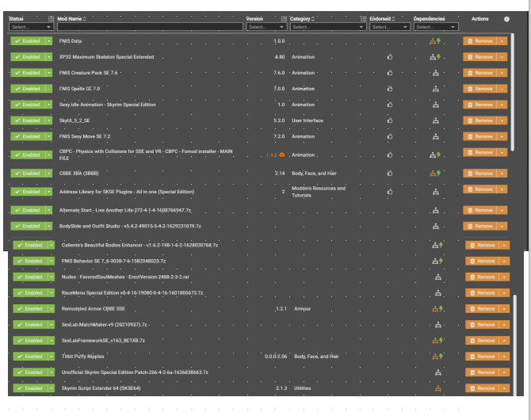The image size is (531, 420).
Task: Open dependencies icon for SexLabFrameworkSE
Action: [435, 341]
